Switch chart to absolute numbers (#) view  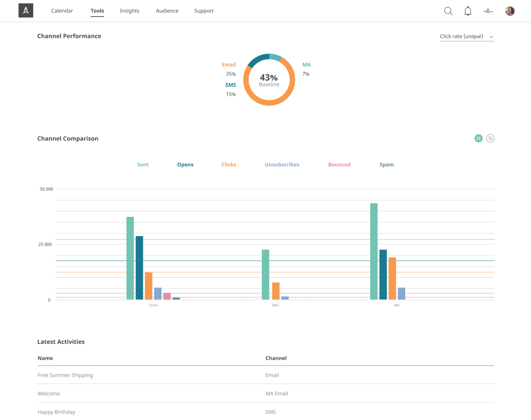pos(478,138)
